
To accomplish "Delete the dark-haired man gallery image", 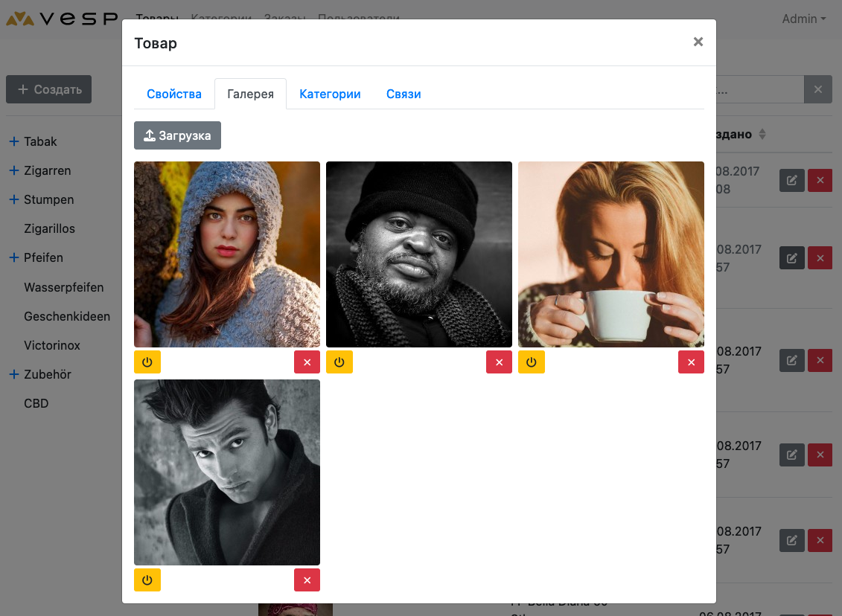I will coord(307,580).
